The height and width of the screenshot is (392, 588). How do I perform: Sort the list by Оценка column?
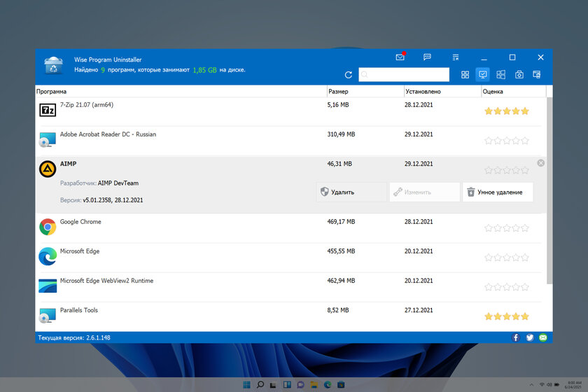514,92
